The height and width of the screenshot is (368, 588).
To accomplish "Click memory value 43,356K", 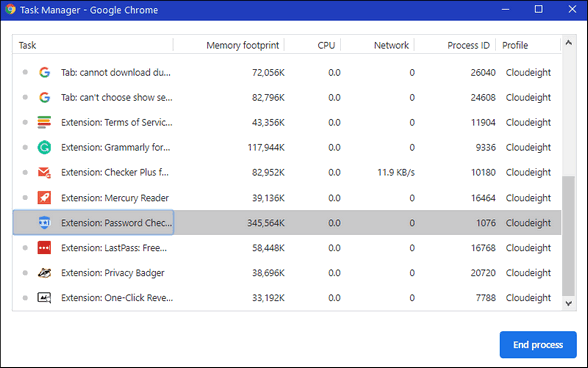I will tap(268, 122).
